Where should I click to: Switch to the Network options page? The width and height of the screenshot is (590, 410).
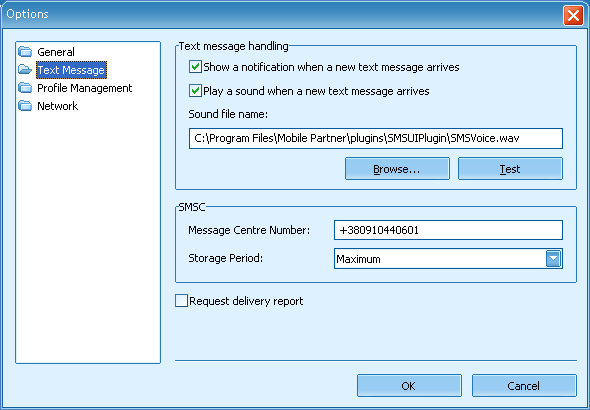pyautogui.click(x=58, y=106)
